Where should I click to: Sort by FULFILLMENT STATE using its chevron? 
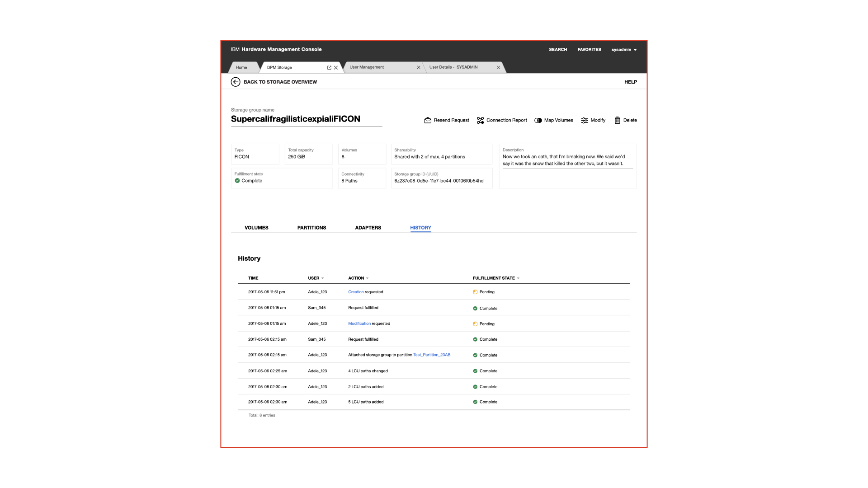(518, 278)
